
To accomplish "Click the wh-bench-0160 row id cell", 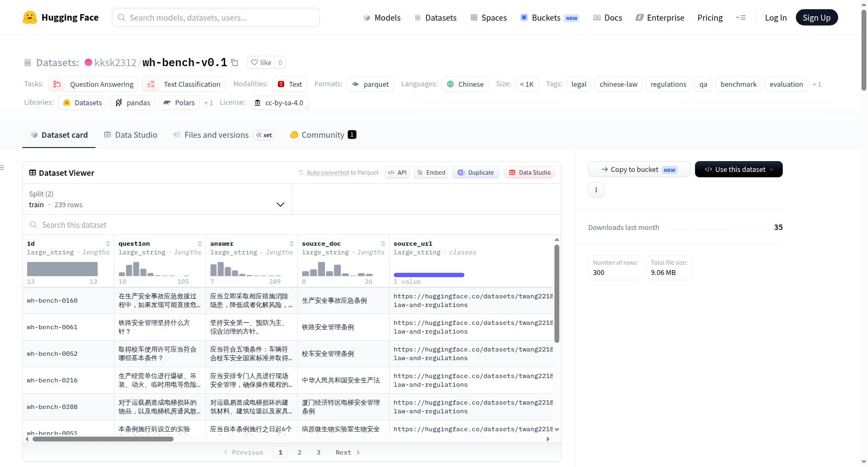I will 68,300.
